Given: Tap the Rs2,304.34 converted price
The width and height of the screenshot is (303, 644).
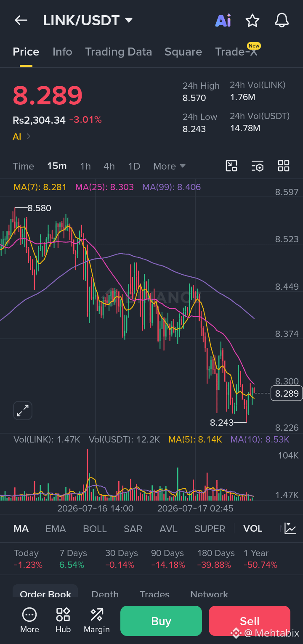Looking at the screenshot, I should (x=39, y=120).
